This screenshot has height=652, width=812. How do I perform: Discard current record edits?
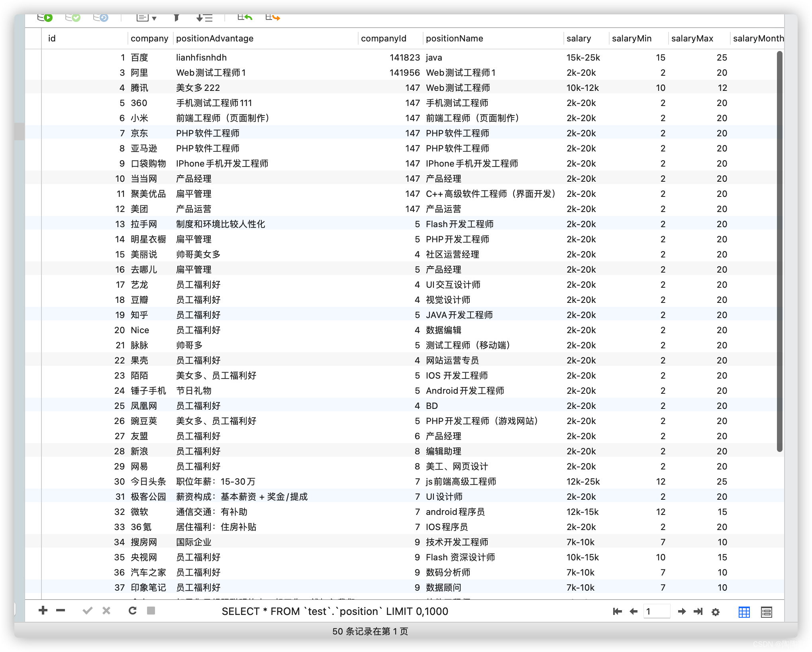[x=106, y=611]
